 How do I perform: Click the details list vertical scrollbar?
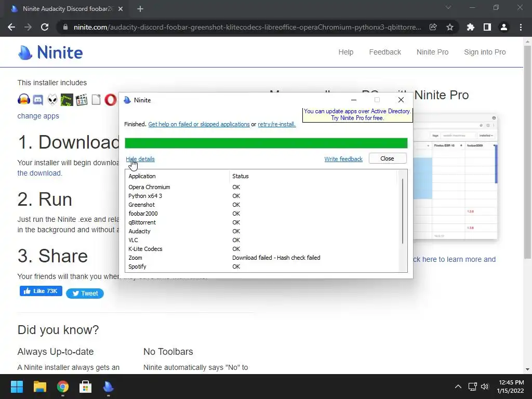(403, 210)
